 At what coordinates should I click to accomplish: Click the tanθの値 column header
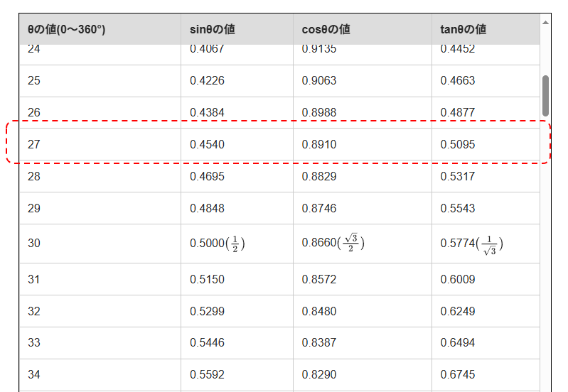(463, 30)
